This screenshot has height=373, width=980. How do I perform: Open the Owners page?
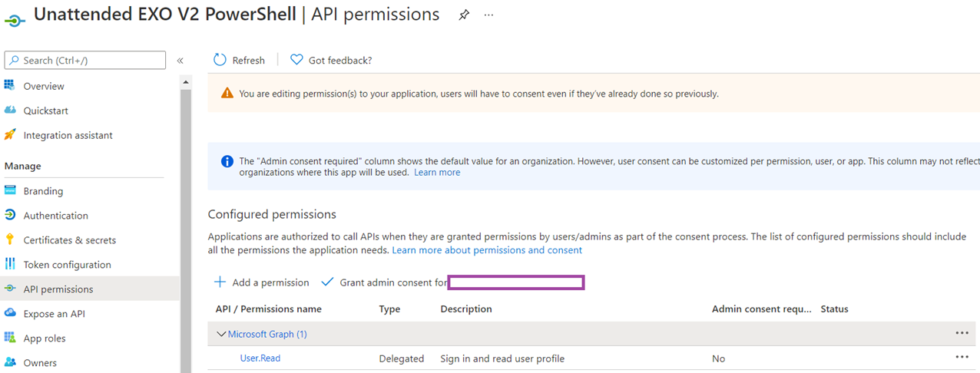[40, 363]
